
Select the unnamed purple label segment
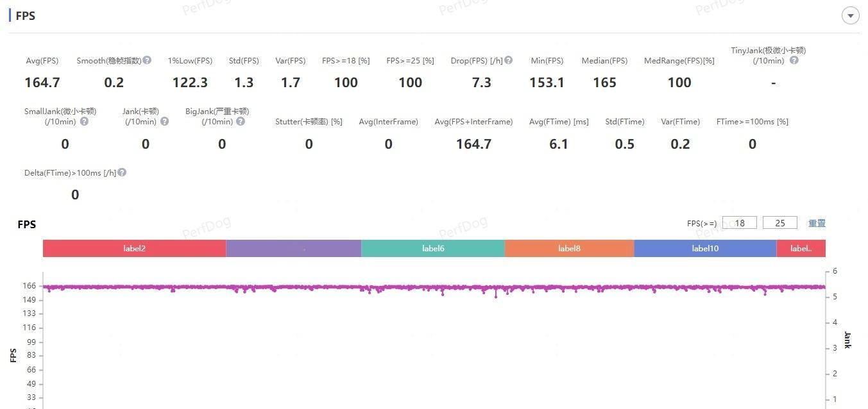coord(294,248)
